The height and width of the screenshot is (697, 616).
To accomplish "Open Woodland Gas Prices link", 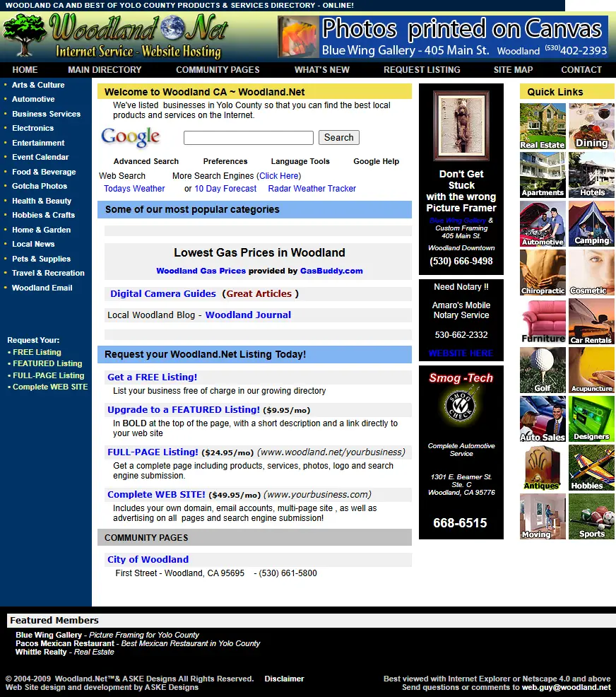I will point(201,271).
